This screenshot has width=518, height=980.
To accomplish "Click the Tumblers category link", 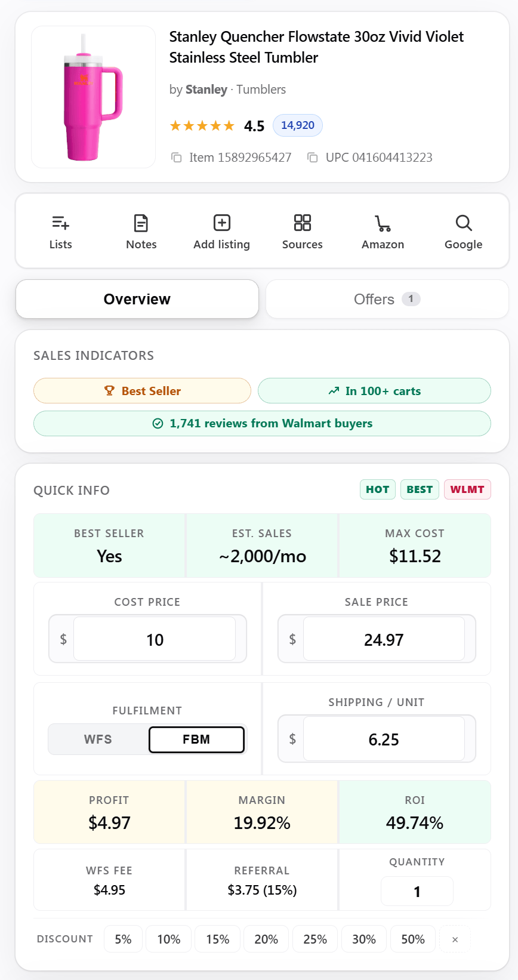I will 261,90.
